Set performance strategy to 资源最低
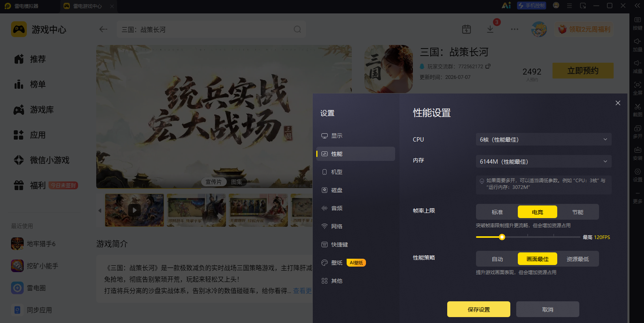 [578, 259]
